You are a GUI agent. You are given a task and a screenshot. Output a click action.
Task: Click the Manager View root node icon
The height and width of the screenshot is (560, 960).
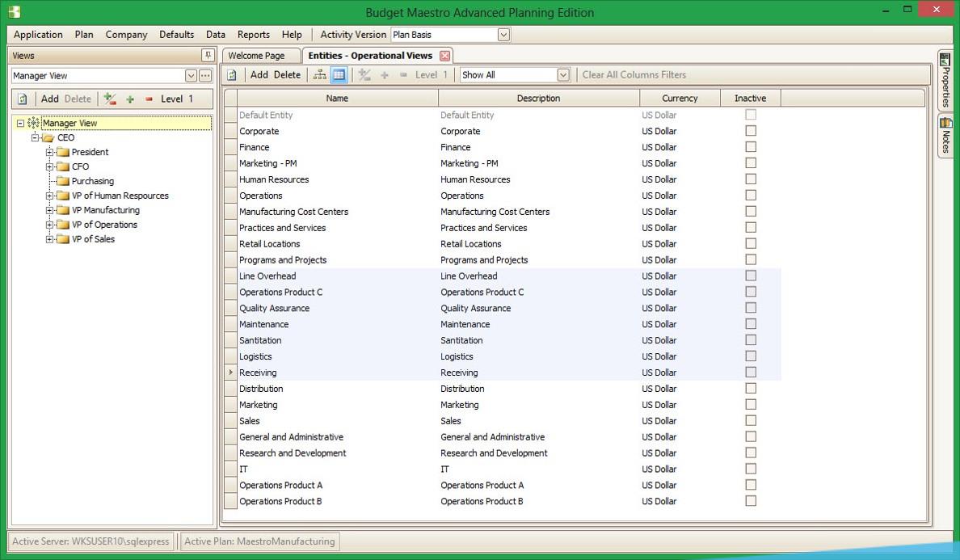(34, 123)
